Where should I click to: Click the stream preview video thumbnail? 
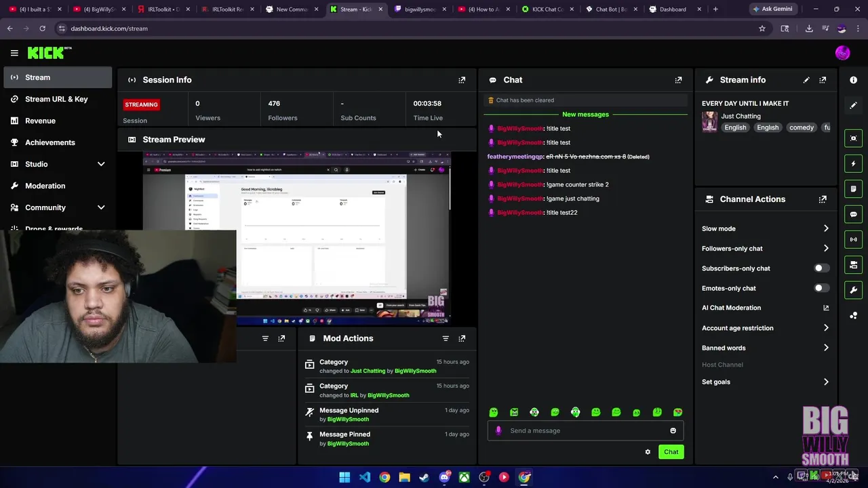point(296,238)
